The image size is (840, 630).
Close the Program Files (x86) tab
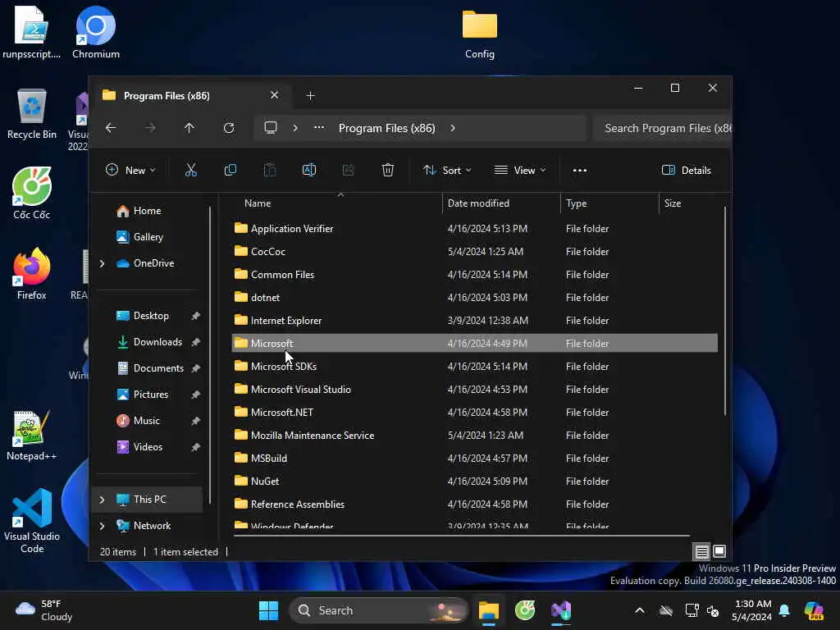tap(274, 95)
